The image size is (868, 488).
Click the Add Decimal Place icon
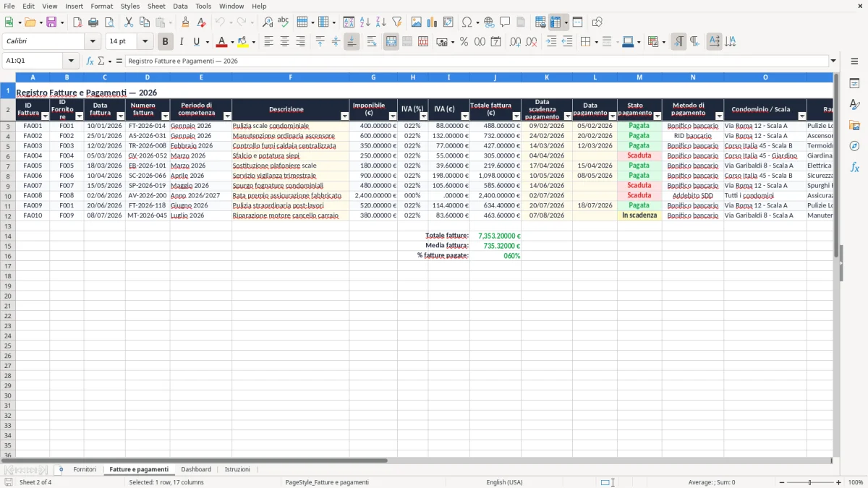click(515, 42)
